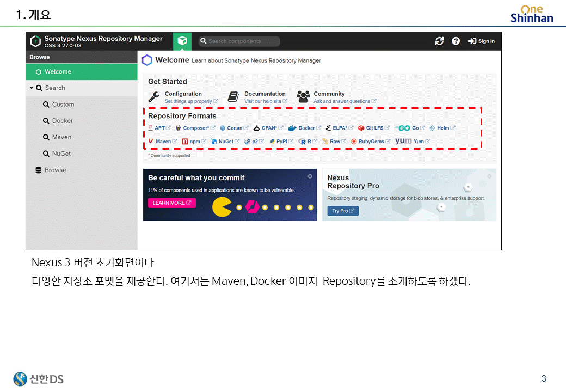Close the Nexus Repository Pro banner
566x392 pixels.
pyautogui.click(x=489, y=176)
